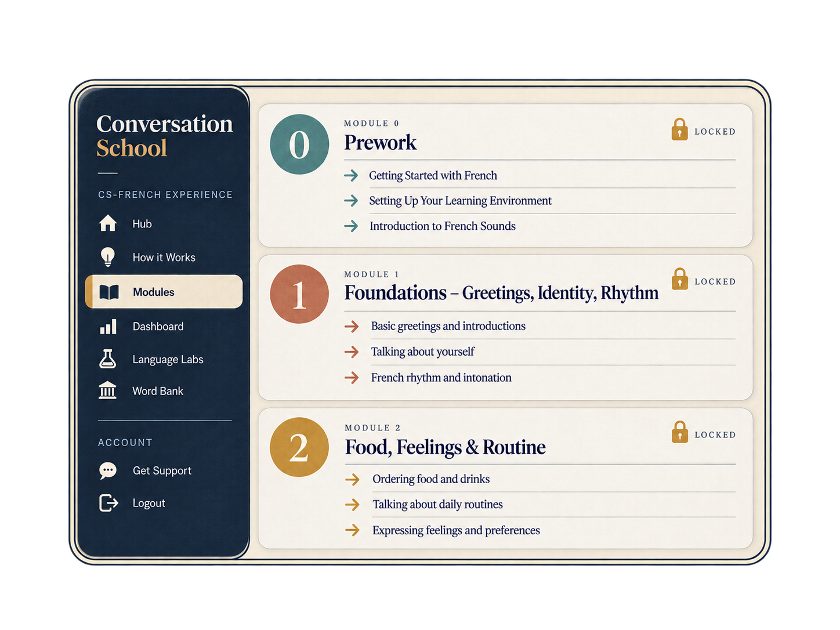The width and height of the screenshot is (840, 630).
Task: Click the Prework module title
Action: 381,143
